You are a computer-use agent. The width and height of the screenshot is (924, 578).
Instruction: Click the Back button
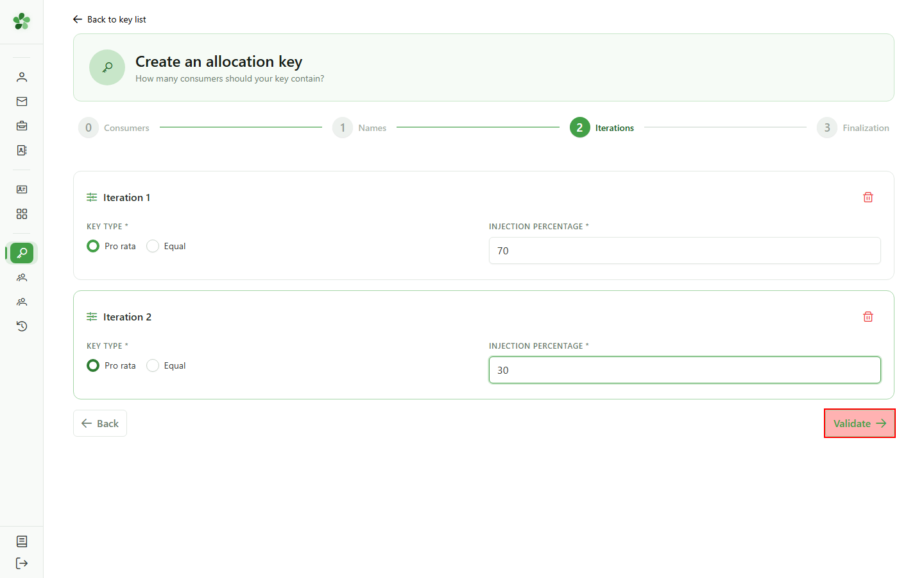tap(100, 423)
